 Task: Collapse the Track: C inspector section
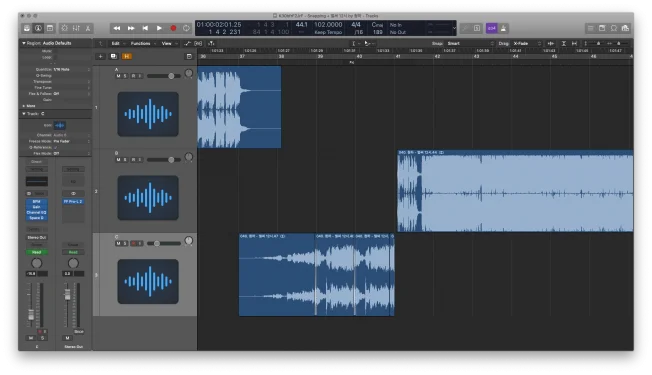24,113
